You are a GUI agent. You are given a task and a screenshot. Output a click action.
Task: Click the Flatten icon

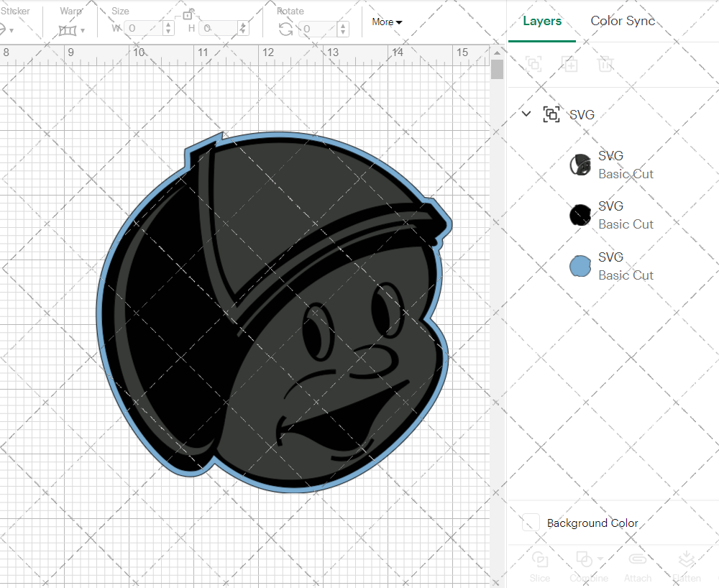click(x=687, y=560)
